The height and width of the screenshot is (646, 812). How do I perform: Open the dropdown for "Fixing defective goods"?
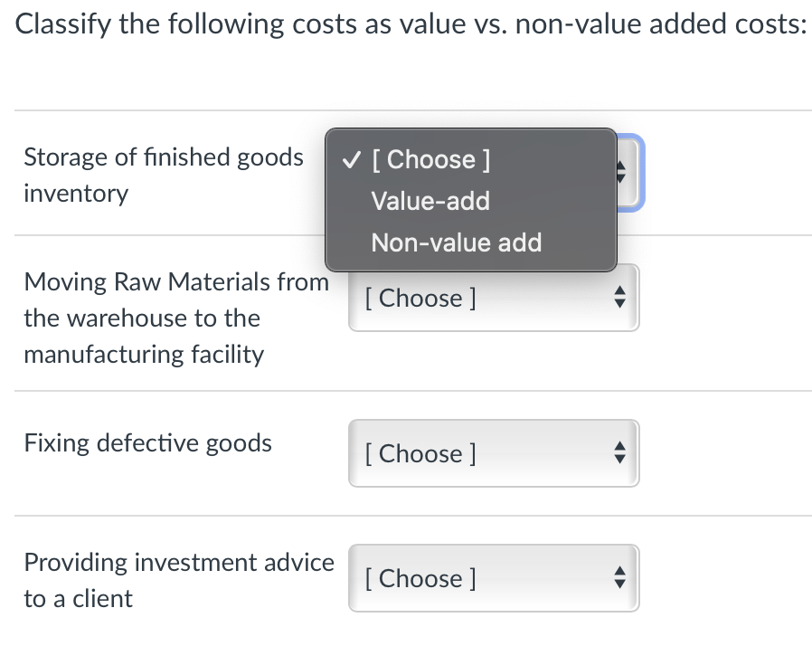(x=494, y=453)
